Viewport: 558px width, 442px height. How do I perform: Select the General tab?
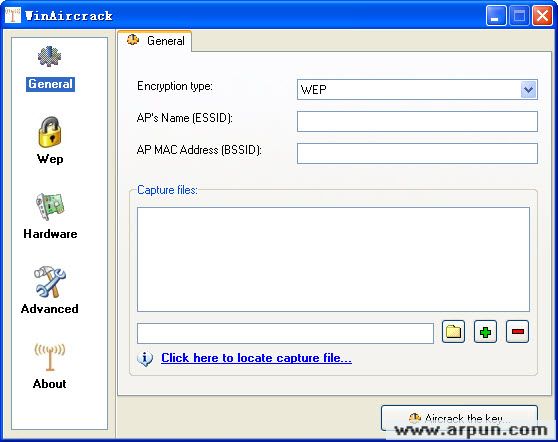[x=156, y=41]
